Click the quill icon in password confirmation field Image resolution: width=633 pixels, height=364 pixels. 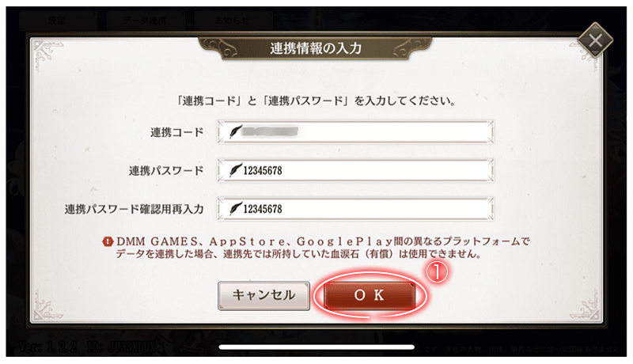235,208
